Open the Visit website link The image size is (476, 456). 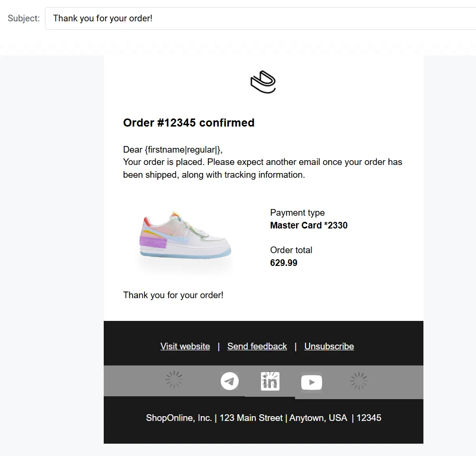(185, 346)
